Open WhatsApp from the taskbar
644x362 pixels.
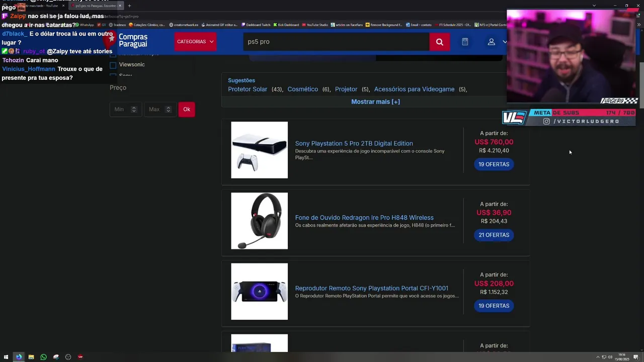(x=43, y=357)
